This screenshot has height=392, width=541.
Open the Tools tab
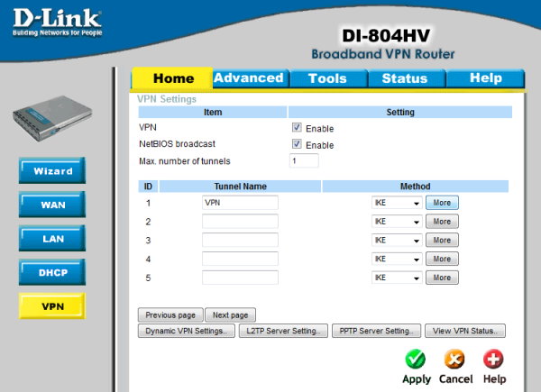coord(329,78)
